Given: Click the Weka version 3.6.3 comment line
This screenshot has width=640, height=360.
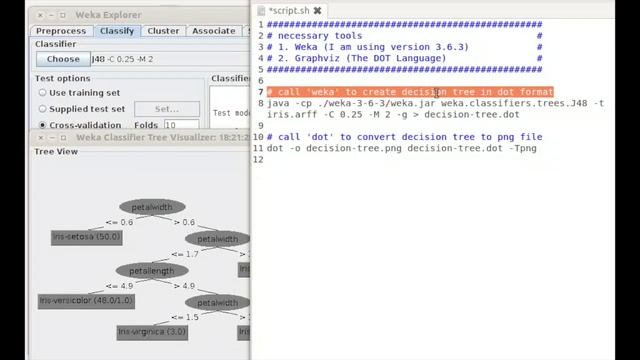Looking at the screenshot, I should click(368, 47).
